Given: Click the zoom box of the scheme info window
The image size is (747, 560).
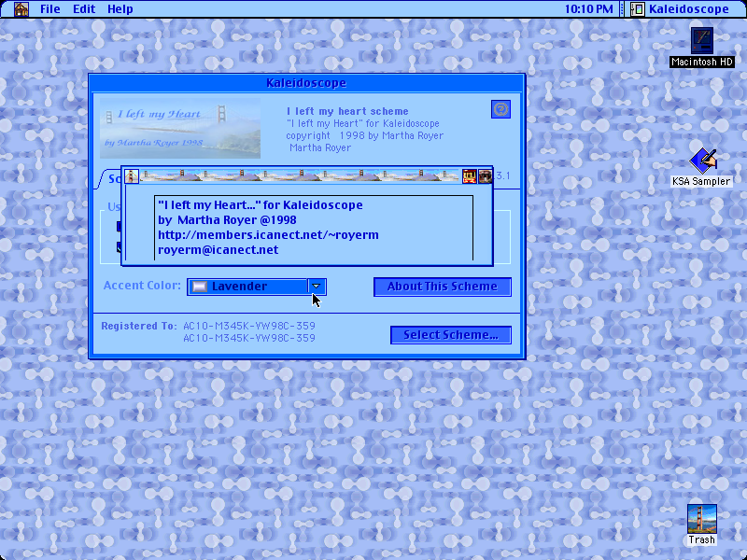Looking at the screenshot, I should [470, 176].
